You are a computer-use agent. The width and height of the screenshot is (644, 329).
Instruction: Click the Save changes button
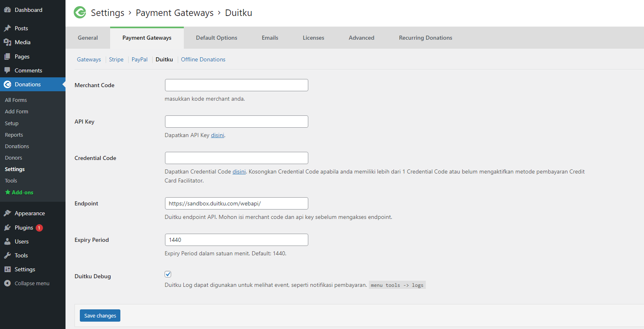pyautogui.click(x=100, y=315)
